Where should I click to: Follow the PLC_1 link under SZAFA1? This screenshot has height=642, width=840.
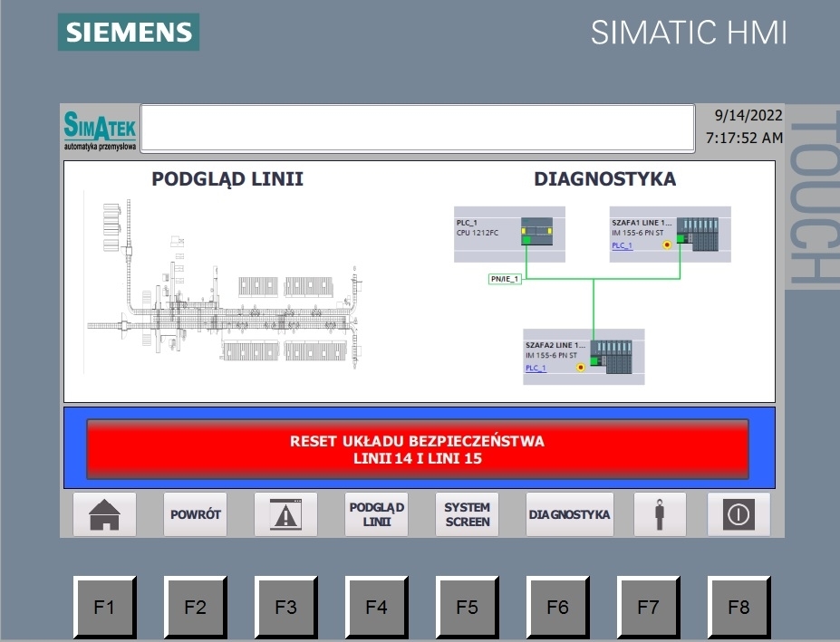coord(622,245)
